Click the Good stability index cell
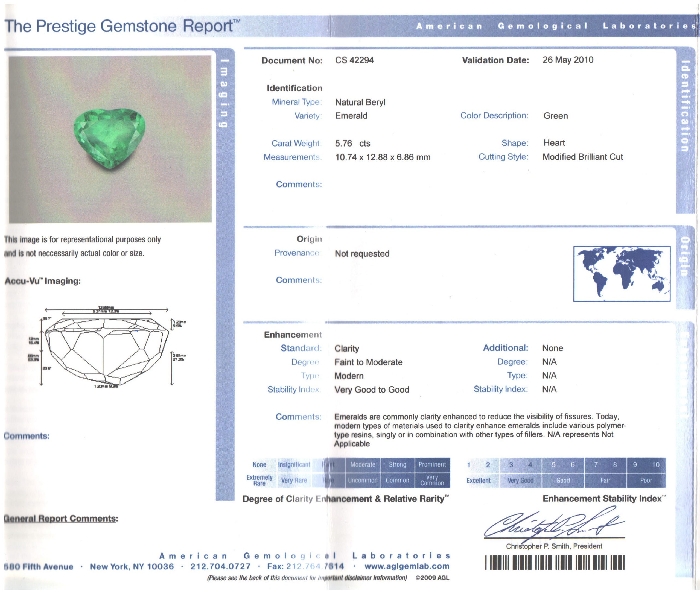700x594 pixels. point(563,481)
